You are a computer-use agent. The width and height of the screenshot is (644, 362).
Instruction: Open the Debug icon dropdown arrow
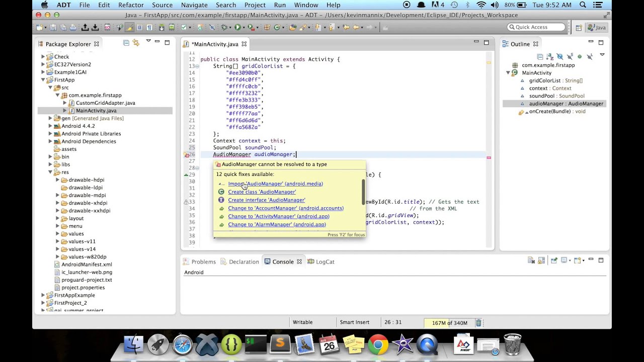tap(230, 27)
